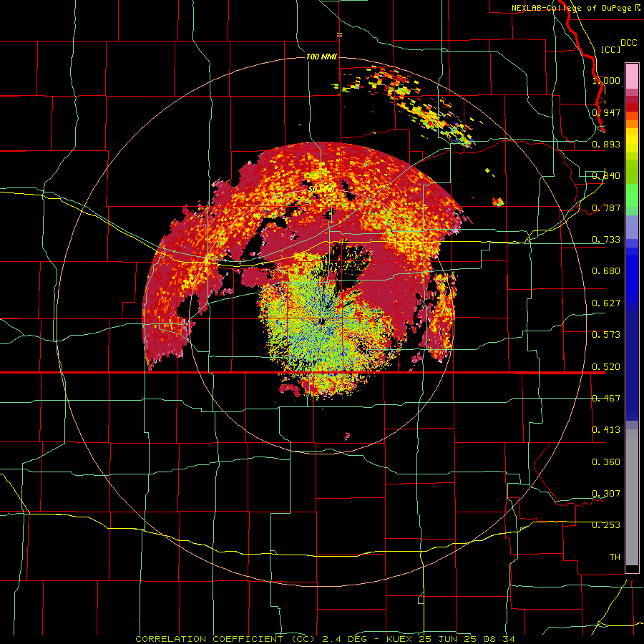
Task: Click the 0.307 scale value
Action: coord(606,494)
